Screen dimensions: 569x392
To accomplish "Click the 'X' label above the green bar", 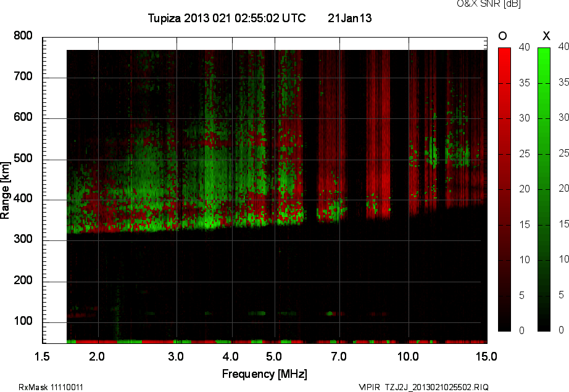I will [x=546, y=36].
